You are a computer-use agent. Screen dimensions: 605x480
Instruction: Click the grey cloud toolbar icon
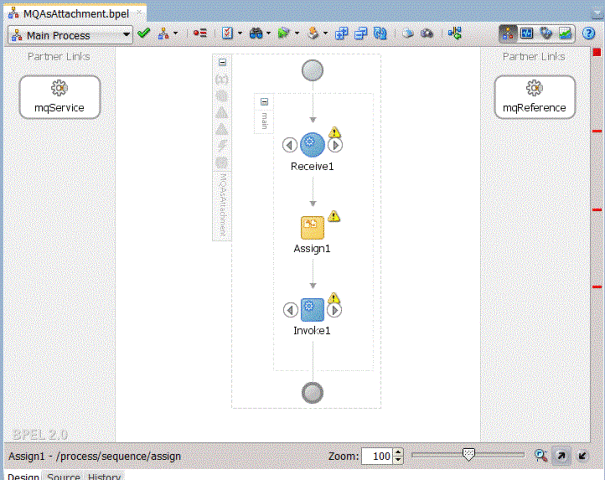[x=407, y=34]
